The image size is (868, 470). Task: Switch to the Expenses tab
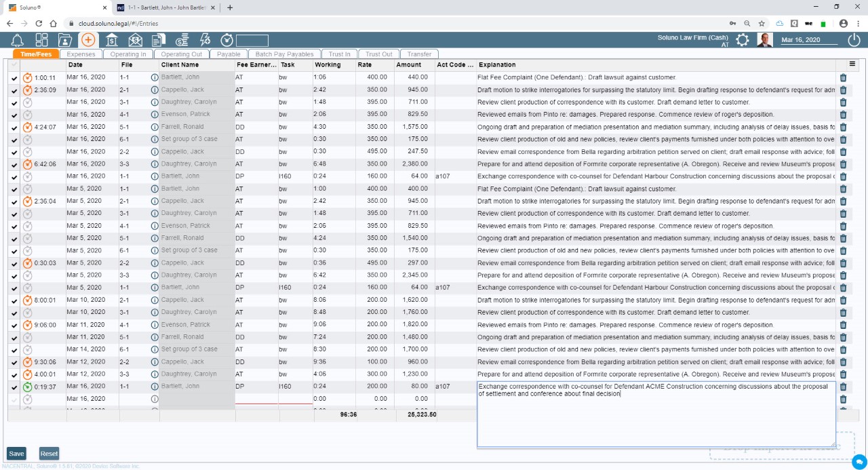[81, 54]
